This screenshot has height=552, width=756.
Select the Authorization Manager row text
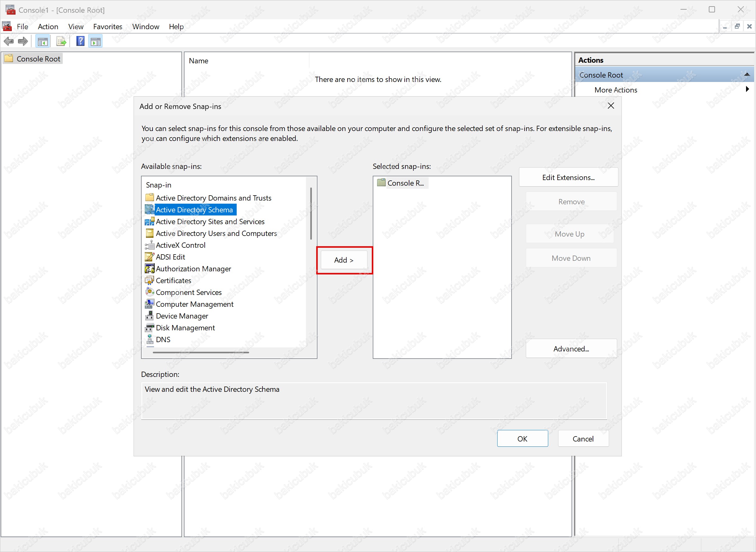pos(193,269)
